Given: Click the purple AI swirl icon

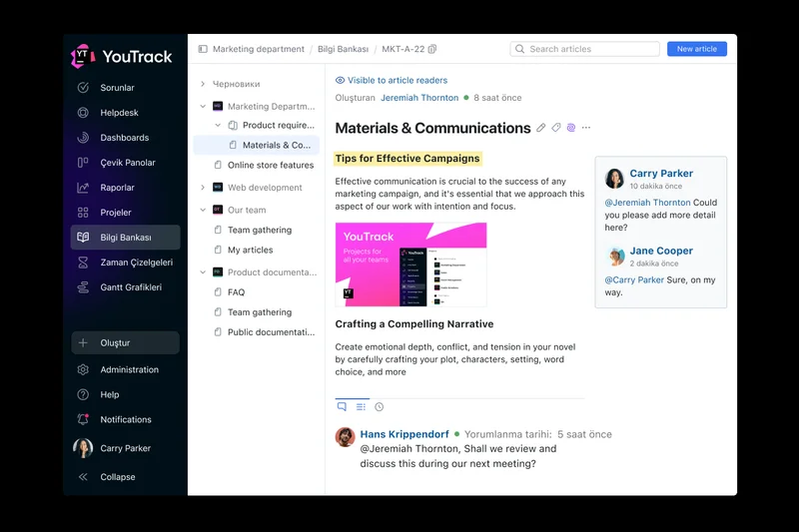Looking at the screenshot, I should (571, 128).
